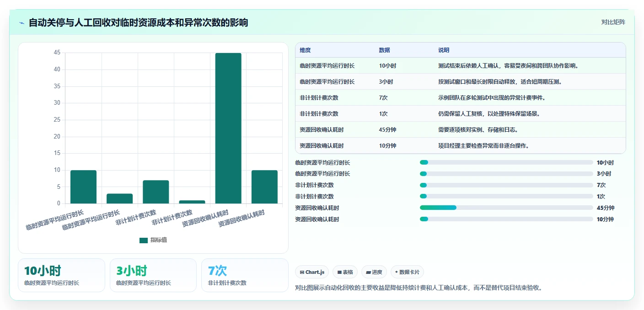Click the Y-axis label 45
This screenshot has height=310, width=644.
[57, 53]
